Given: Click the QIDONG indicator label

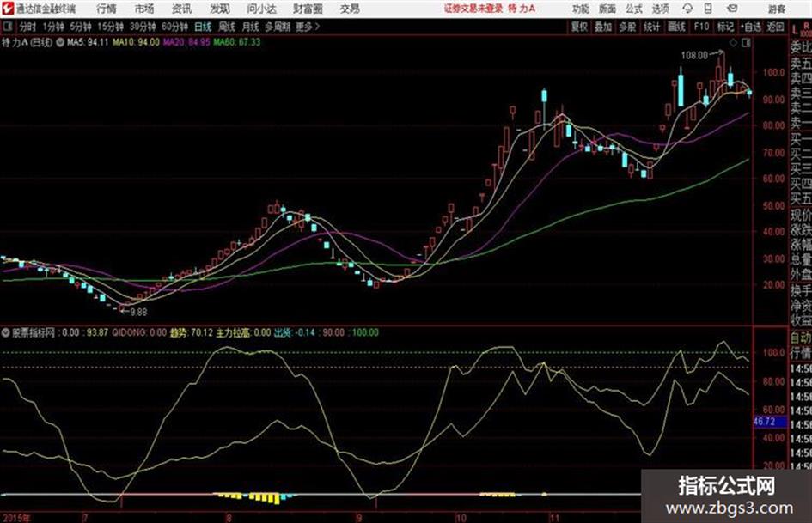Looking at the screenshot, I should tap(130, 332).
